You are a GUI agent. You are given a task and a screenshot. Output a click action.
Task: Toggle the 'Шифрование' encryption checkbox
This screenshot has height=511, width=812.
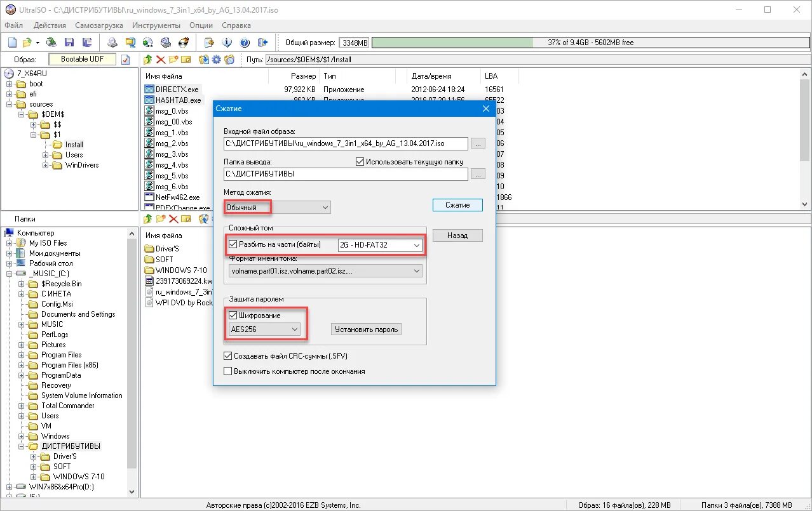tap(233, 315)
